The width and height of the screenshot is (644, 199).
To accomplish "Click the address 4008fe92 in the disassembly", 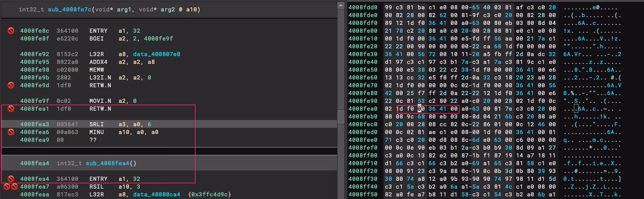I will 35,54.
